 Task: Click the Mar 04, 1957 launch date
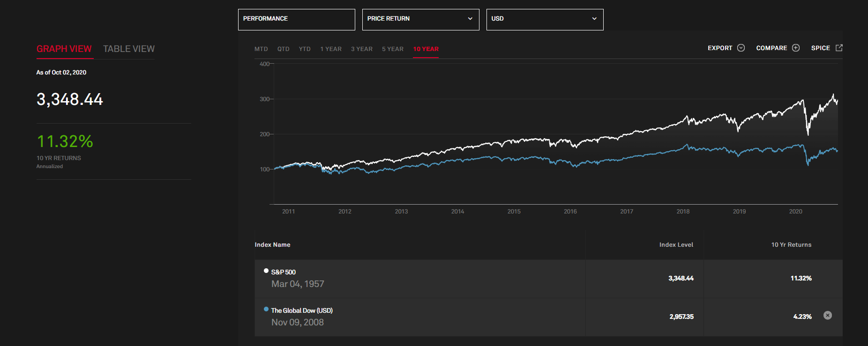298,284
